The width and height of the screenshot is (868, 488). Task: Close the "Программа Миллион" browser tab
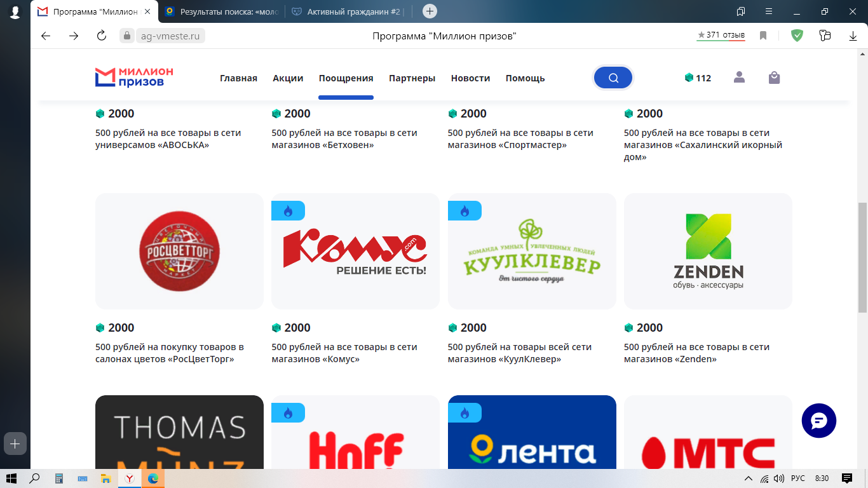click(x=147, y=11)
